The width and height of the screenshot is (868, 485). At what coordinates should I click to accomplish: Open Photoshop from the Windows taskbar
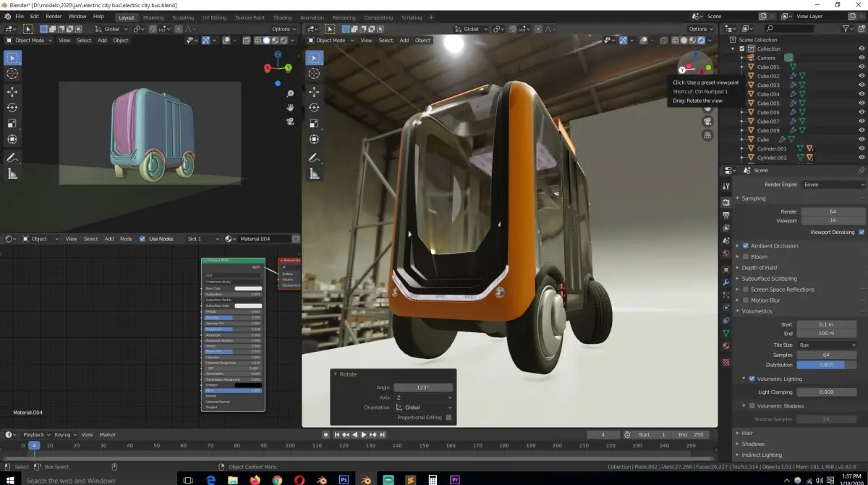[x=344, y=479]
